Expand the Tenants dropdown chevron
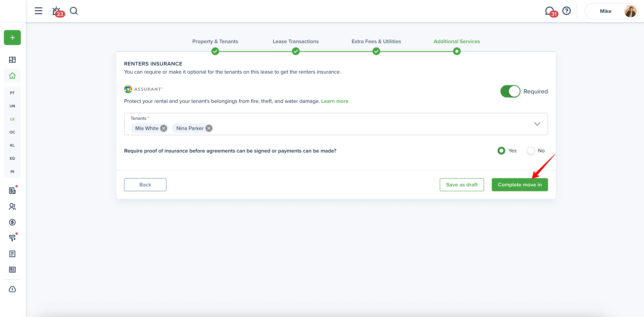The width and height of the screenshot is (644, 317). tap(537, 124)
